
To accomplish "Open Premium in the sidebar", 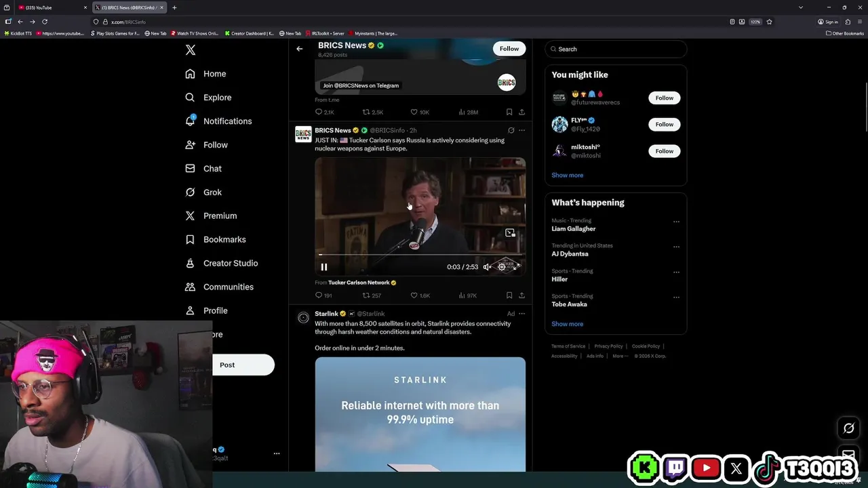I will pos(211,216).
